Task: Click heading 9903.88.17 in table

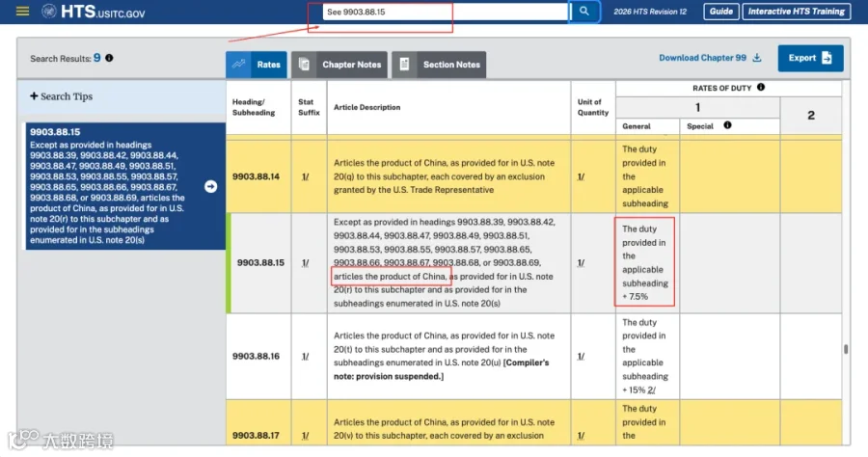Action: pyautogui.click(x=256, y=436)
